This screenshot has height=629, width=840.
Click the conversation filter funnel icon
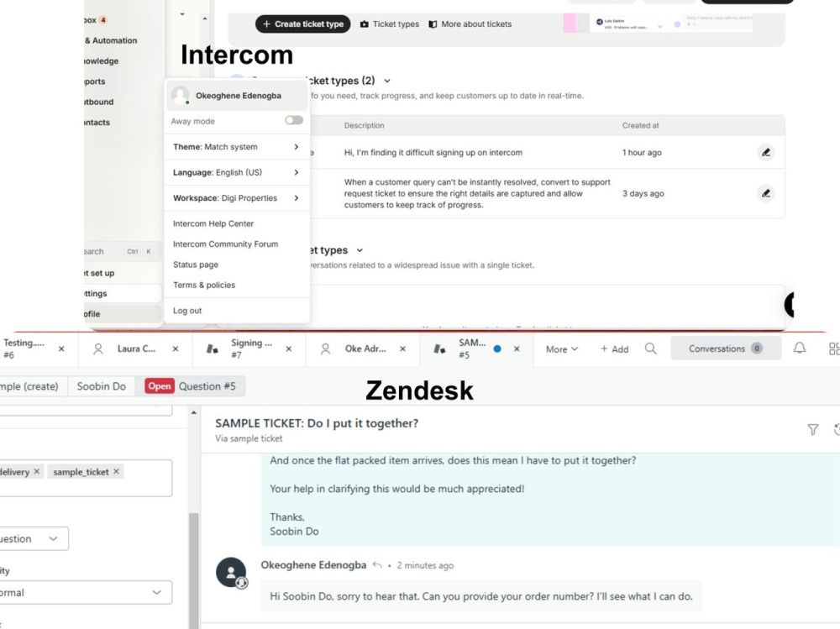point(812,429)
